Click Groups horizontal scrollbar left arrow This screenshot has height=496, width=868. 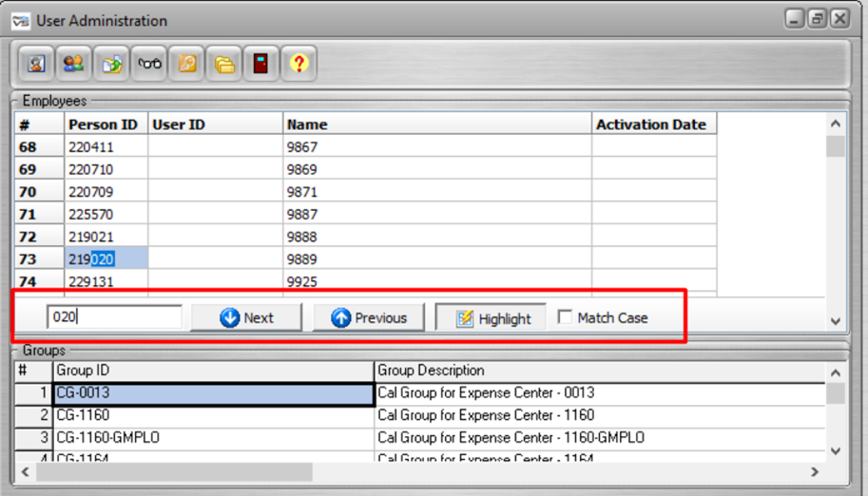(x=25, y=471)
